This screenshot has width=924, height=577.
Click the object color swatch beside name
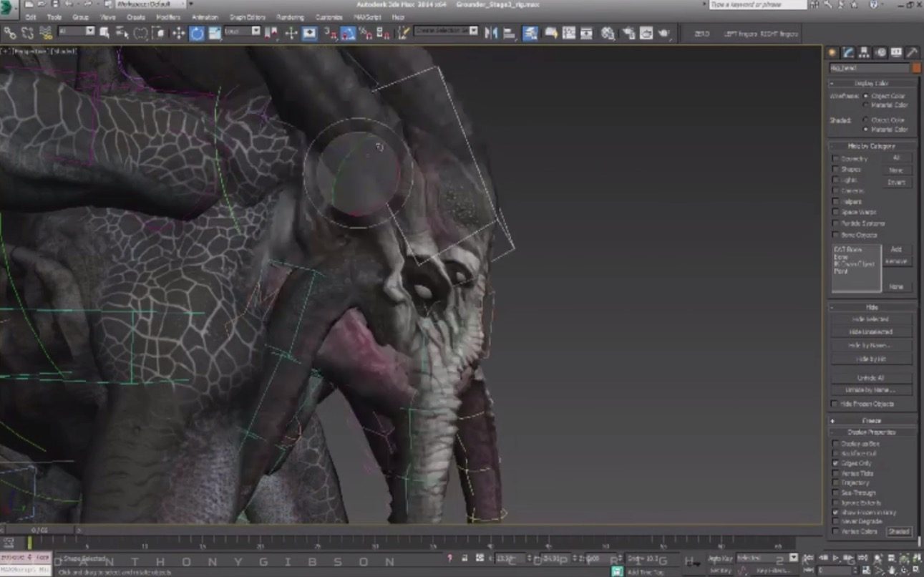coord(916,68)
